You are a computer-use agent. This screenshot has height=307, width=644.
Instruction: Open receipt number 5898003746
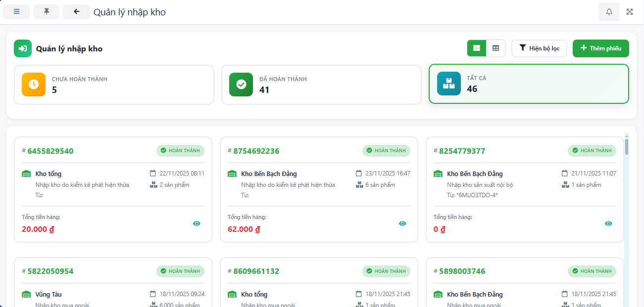point(462,271)
